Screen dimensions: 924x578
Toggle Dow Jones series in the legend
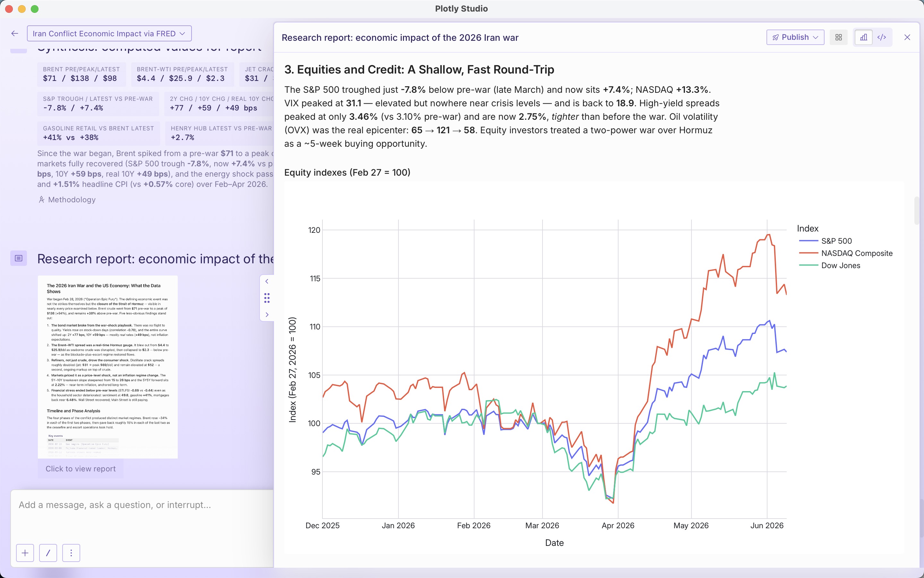tap(830, 265)
